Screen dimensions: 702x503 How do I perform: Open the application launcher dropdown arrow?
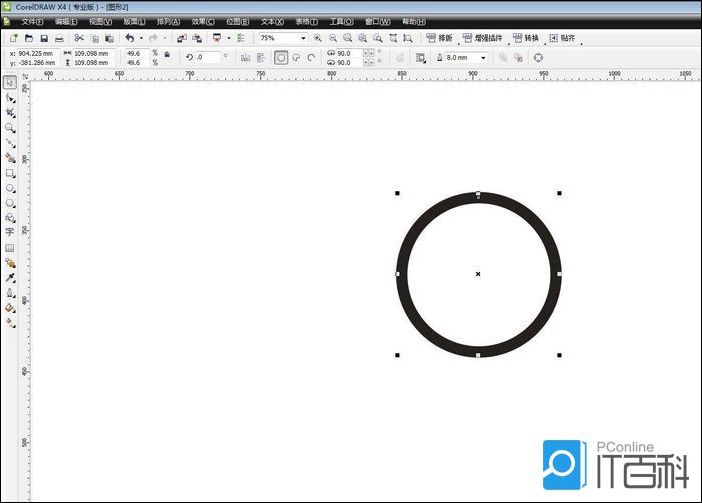(229, 38)
